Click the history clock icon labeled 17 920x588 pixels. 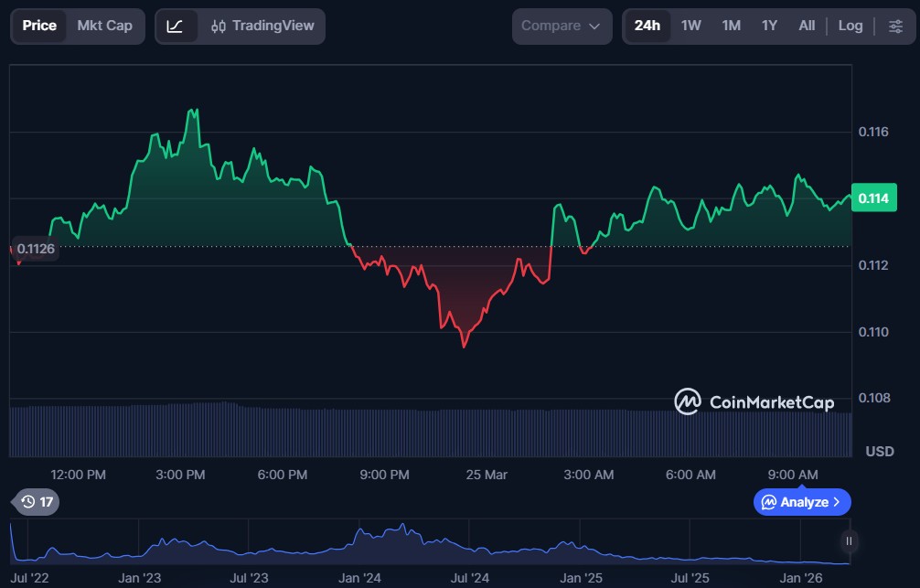(37, 502)
